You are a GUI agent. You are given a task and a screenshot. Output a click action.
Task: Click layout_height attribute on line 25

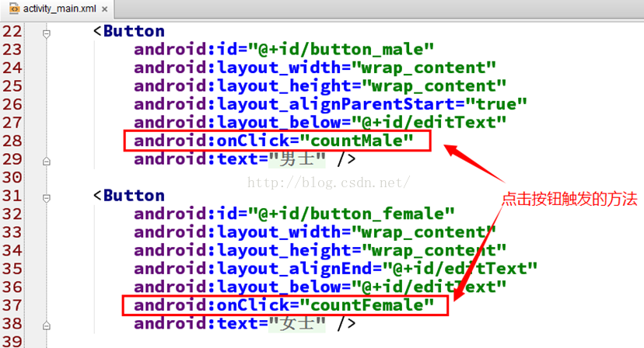pos(320,86)
